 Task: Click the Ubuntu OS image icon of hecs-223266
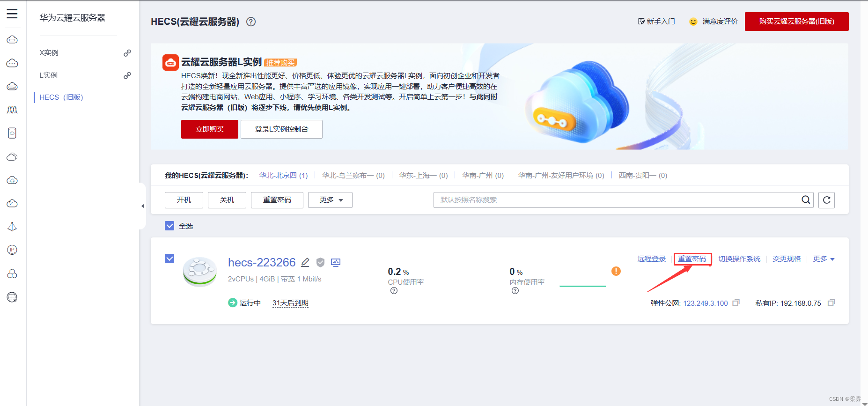pos(200,272)
